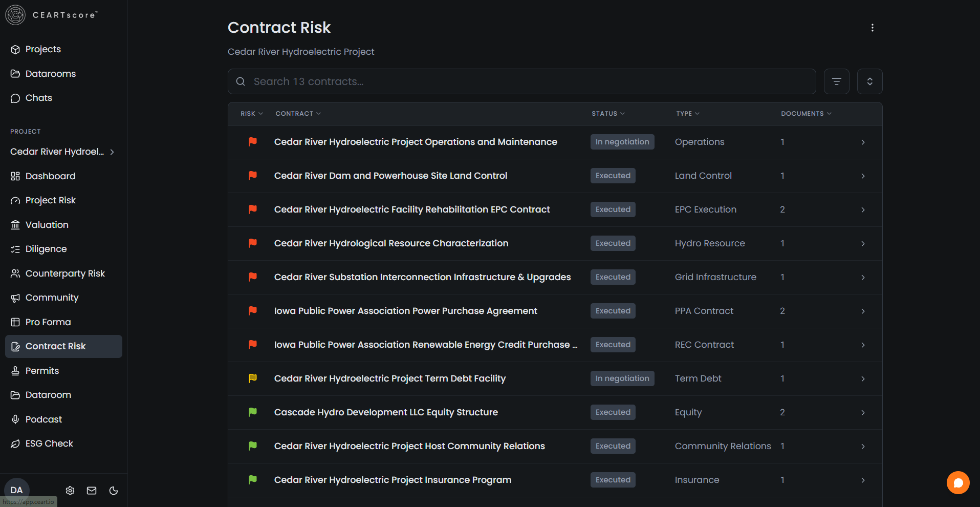This screenshot has height=507, width=980.
Task: Click the search magnifier icon
Action: (241, 81)
